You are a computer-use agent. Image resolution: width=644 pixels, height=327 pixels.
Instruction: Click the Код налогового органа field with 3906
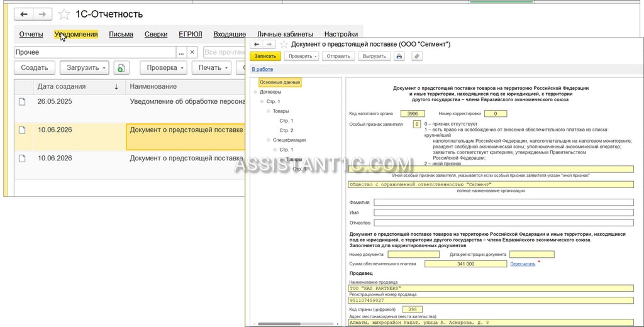413,114
